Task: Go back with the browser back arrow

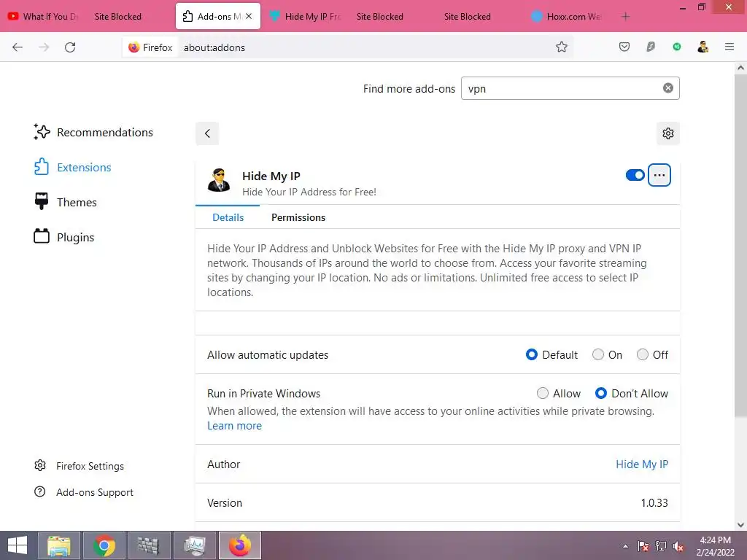Action: (x=18, y=47)
